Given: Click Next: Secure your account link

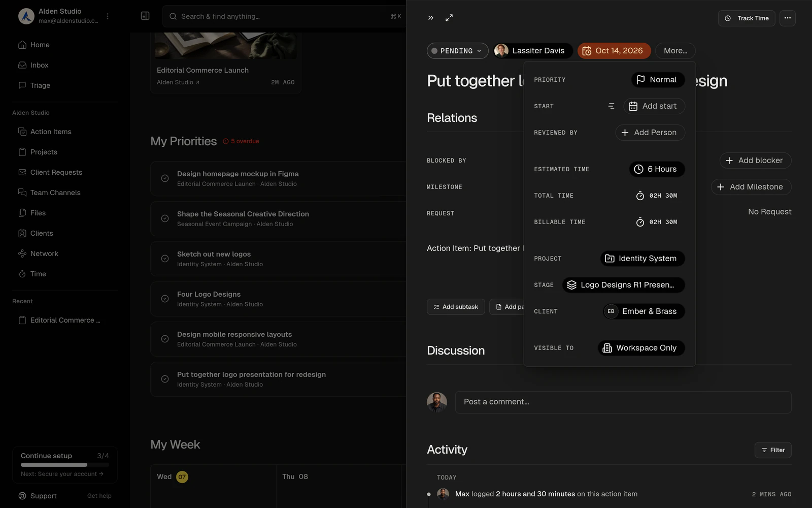Looking at the screenshot, I should point(62,474).
